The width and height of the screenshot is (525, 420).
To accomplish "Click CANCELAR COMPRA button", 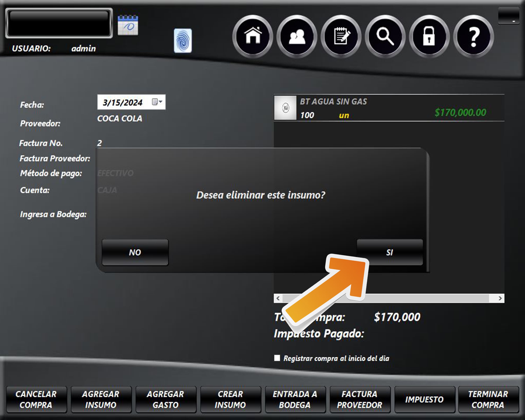I will tap(36, 399).
